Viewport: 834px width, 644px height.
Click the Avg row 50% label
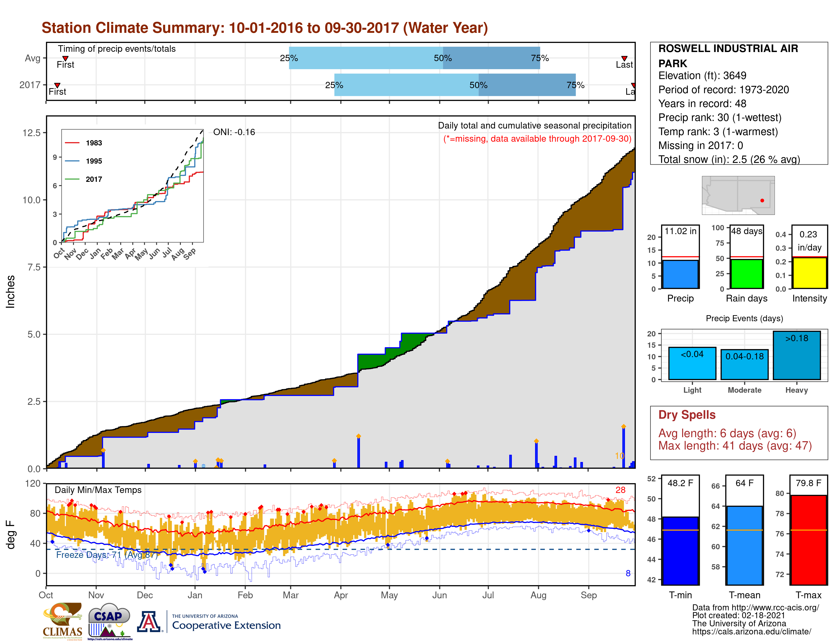[443, 58]
